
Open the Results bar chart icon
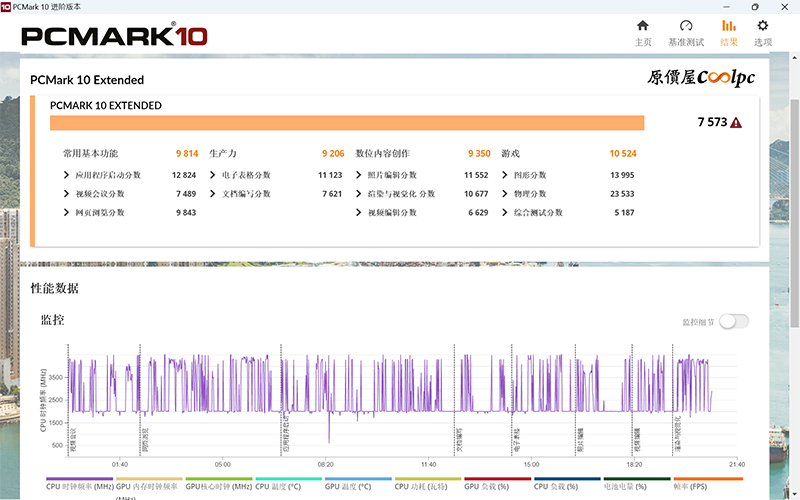click(729, 26)
